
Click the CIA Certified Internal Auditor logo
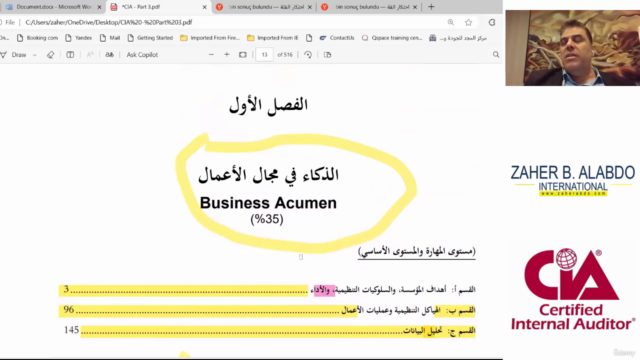(x=573, y=289)
